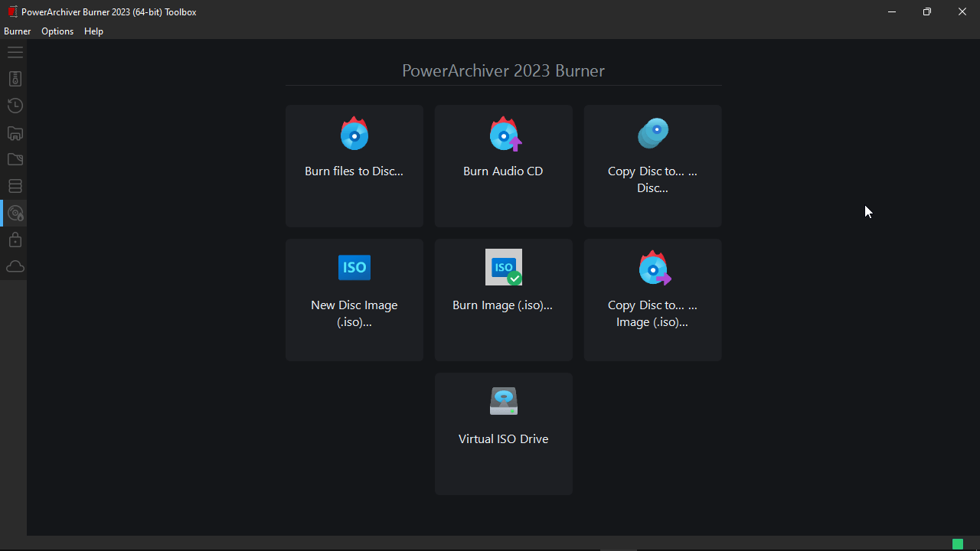Create a New Disc Image (.iso)

click(354, 300)
